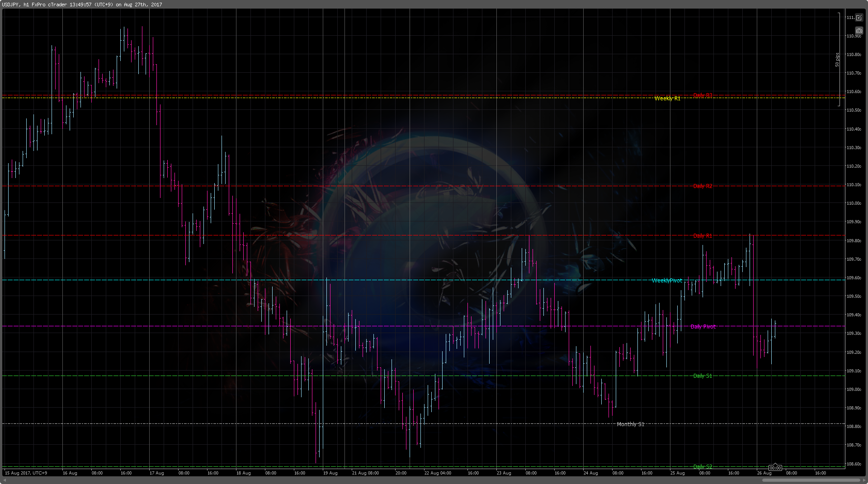Image resolution: width=868 pixels, height=484 pixels.
Task: Select the WeeklyPivot label
Action: coord(667,281)
